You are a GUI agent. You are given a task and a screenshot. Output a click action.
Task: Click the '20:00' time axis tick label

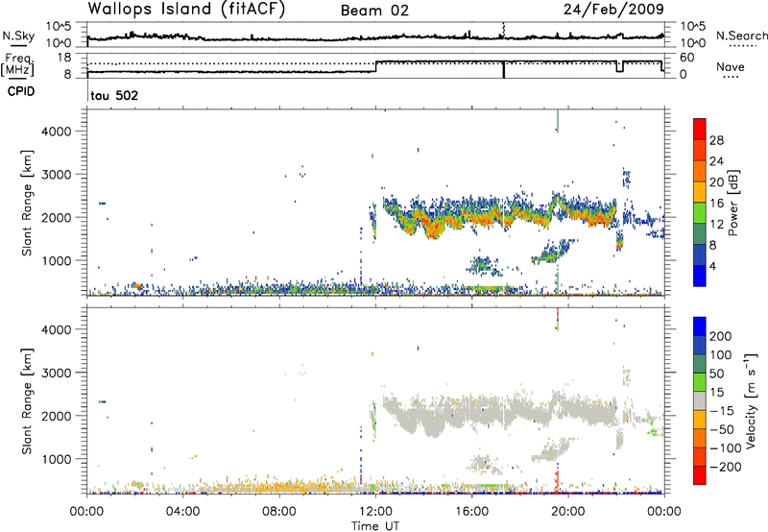(567, 512)
